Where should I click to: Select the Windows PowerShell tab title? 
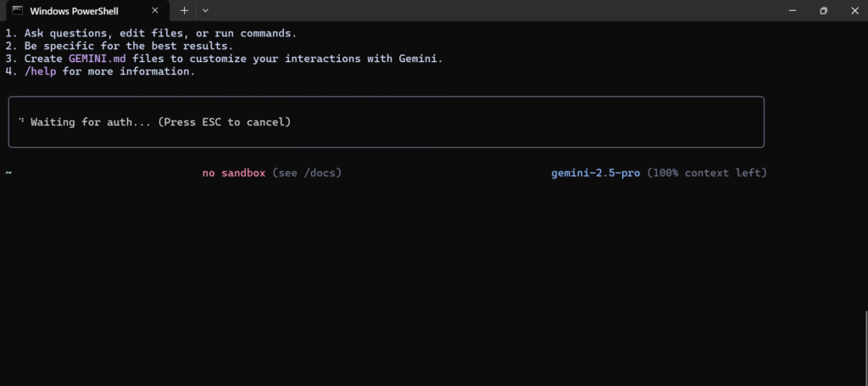[x=75, y=11]
